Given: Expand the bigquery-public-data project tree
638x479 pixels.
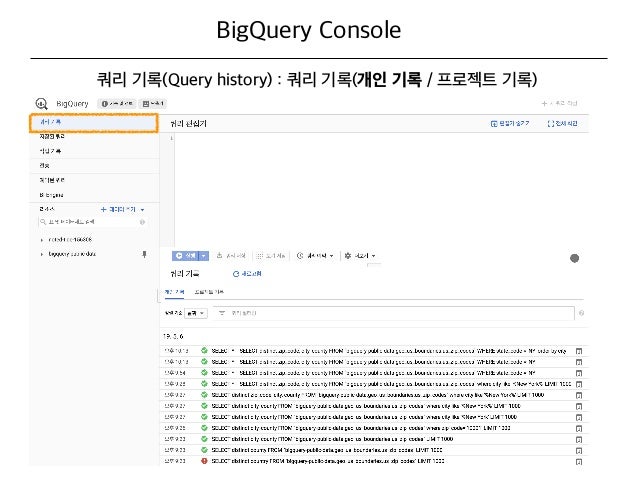Looking at the screenshot, I should [x=42, y=254].
